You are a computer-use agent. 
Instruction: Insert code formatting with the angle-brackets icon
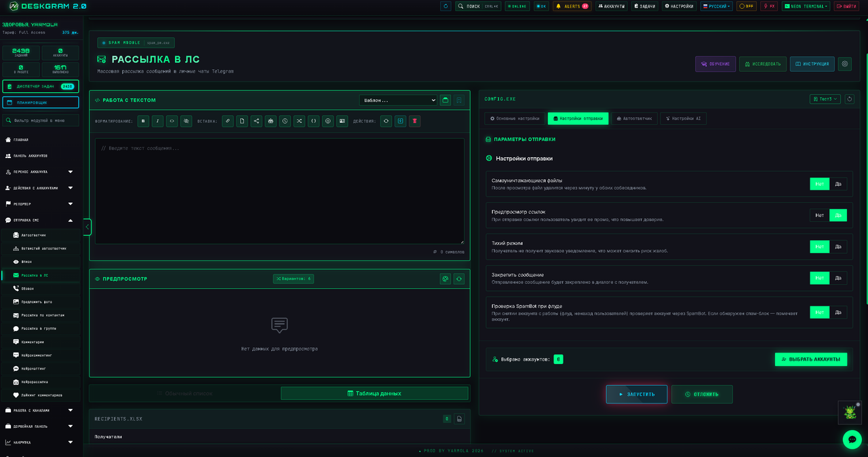click(172, 121)
